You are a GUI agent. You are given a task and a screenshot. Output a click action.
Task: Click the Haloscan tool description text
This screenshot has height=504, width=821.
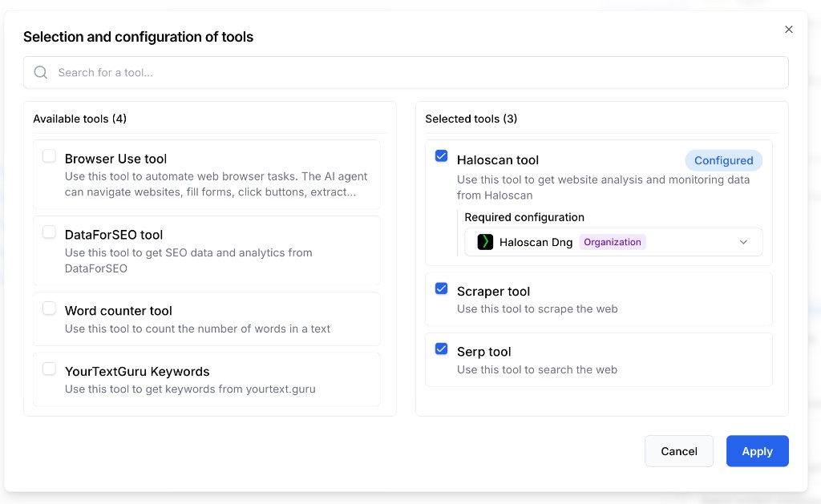click(x=603, y=187)
